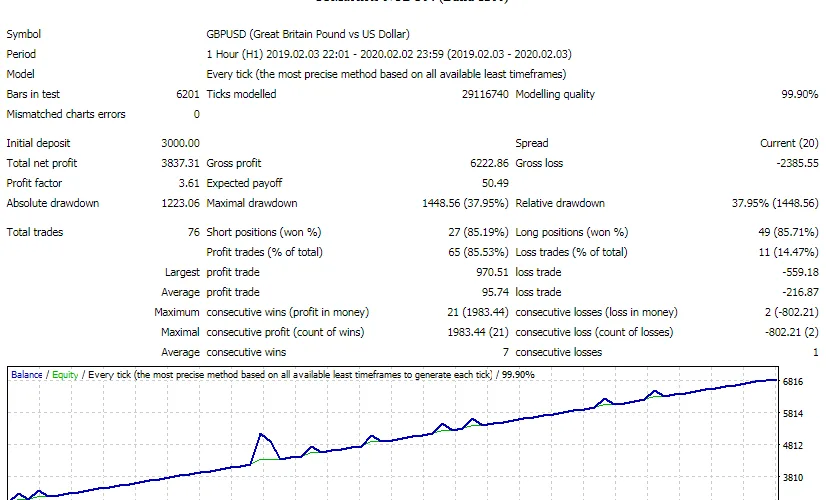Viewport: 826px width, 500px height.
Task: Select the Total trades 76 number
Action: [193, 232]
